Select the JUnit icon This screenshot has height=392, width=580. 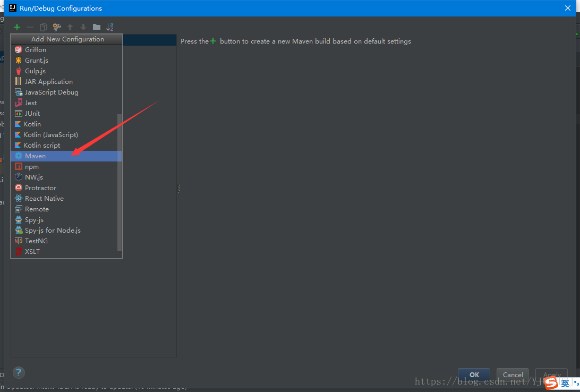[x=19, y=114]
